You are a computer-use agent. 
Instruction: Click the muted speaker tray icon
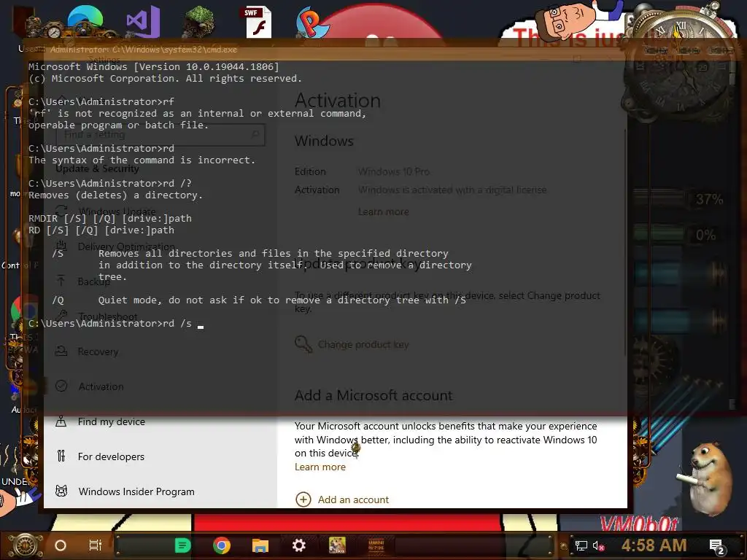(598, 545)
